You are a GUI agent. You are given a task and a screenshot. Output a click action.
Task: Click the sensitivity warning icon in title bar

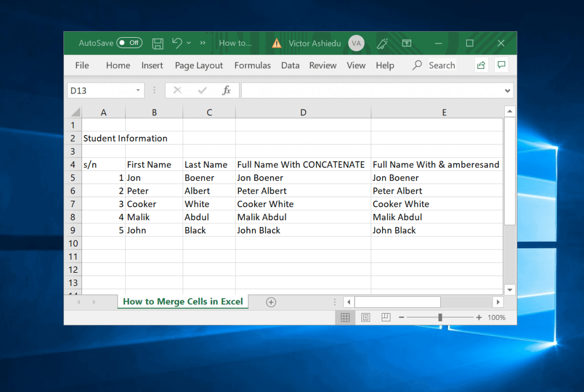(x=276, y=43)
